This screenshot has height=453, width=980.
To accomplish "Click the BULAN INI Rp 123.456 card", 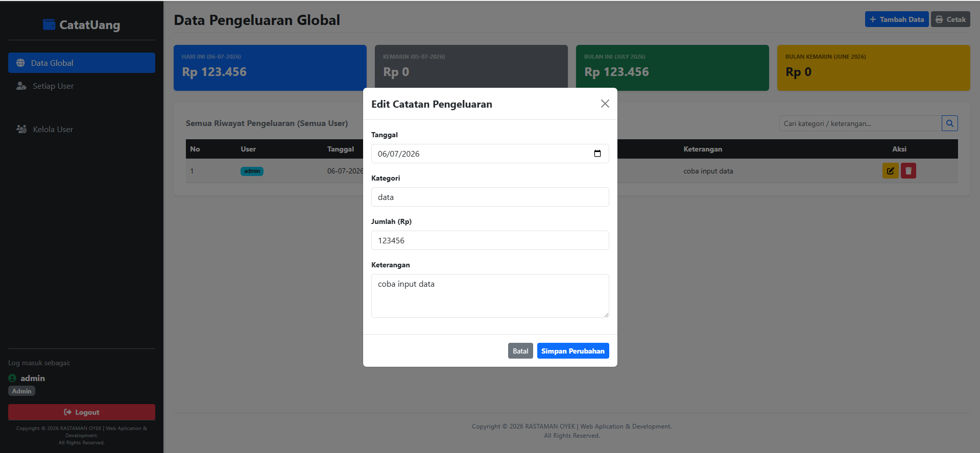I will coord(673,68).
